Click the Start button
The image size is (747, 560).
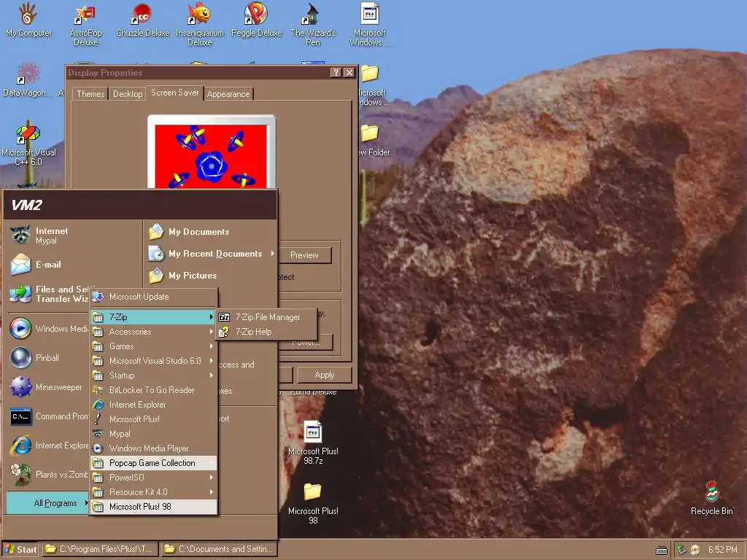[21, 550]
